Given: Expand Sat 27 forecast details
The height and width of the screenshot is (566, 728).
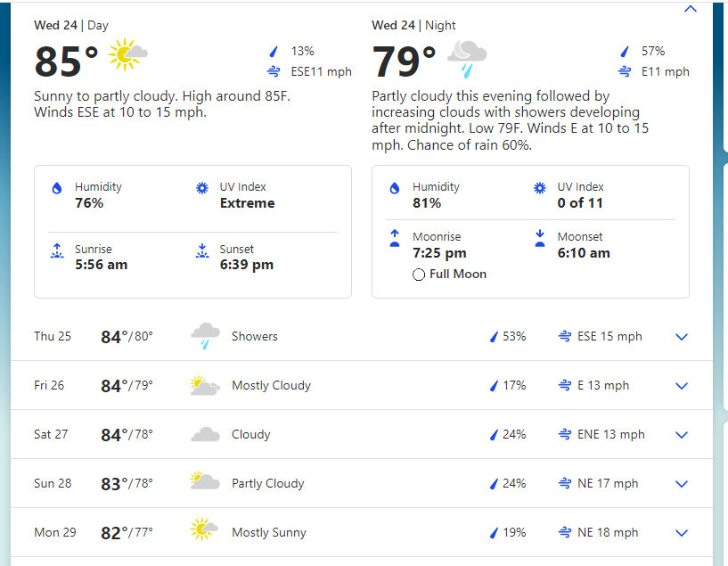Looking at the screenshot, I should (x=682, y=435).
